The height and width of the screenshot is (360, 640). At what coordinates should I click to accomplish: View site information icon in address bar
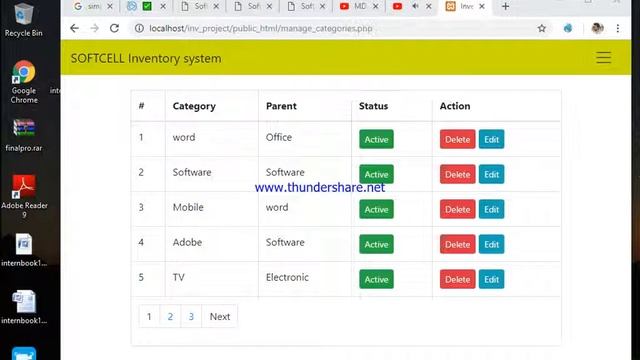point(139,28)
